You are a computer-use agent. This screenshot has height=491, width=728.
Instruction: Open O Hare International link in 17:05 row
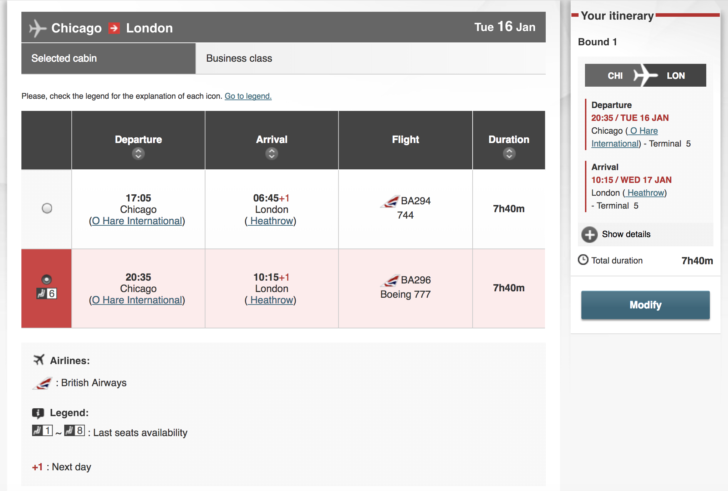tap(137, 221)
